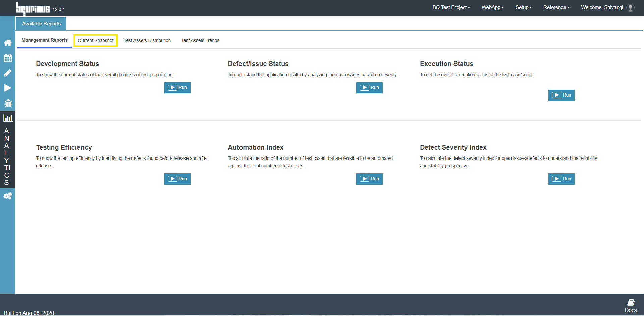Open the pencil test design icon
This screenshot has height=316, width=644.
pos(8,73)
